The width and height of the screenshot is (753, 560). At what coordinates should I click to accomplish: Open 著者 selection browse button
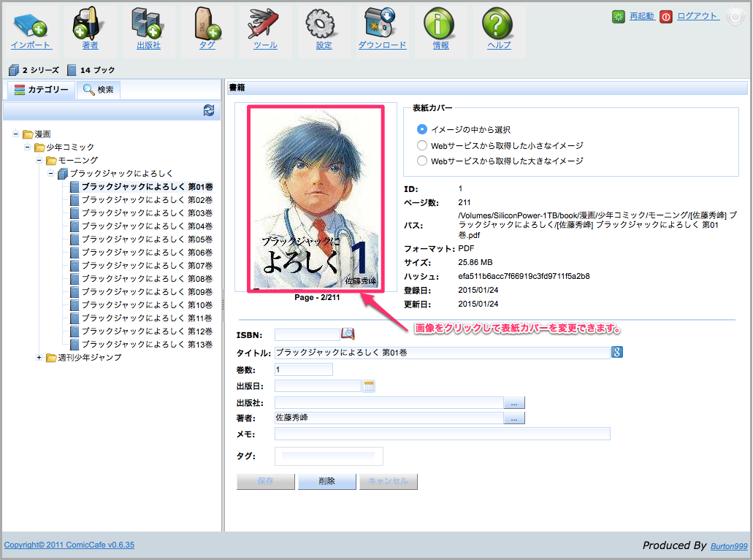[514, 418]
